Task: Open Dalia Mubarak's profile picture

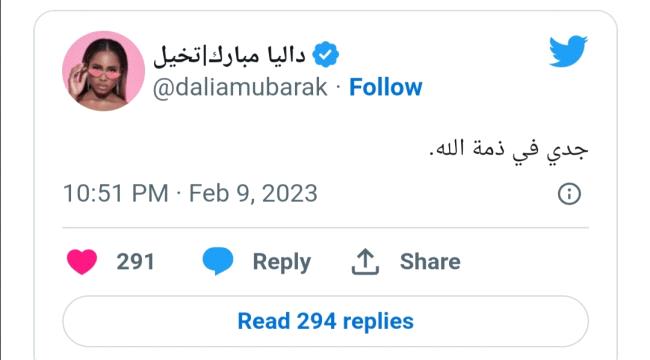Action: 103,71
